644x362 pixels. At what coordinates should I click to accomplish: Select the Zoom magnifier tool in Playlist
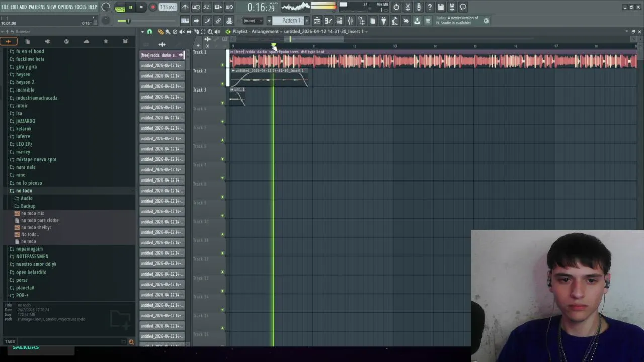[210, 31]
